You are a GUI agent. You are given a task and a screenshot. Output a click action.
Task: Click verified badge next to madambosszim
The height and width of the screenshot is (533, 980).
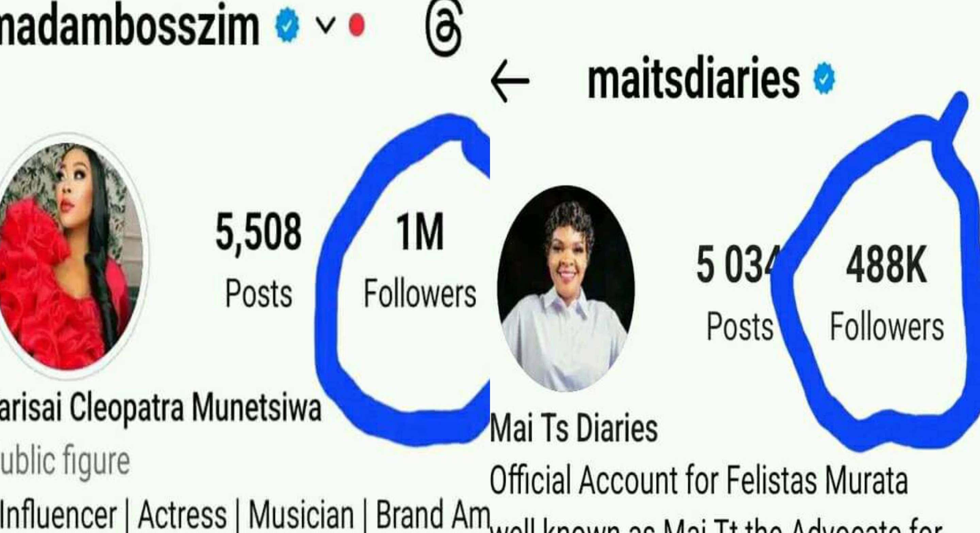coord(287,26)
